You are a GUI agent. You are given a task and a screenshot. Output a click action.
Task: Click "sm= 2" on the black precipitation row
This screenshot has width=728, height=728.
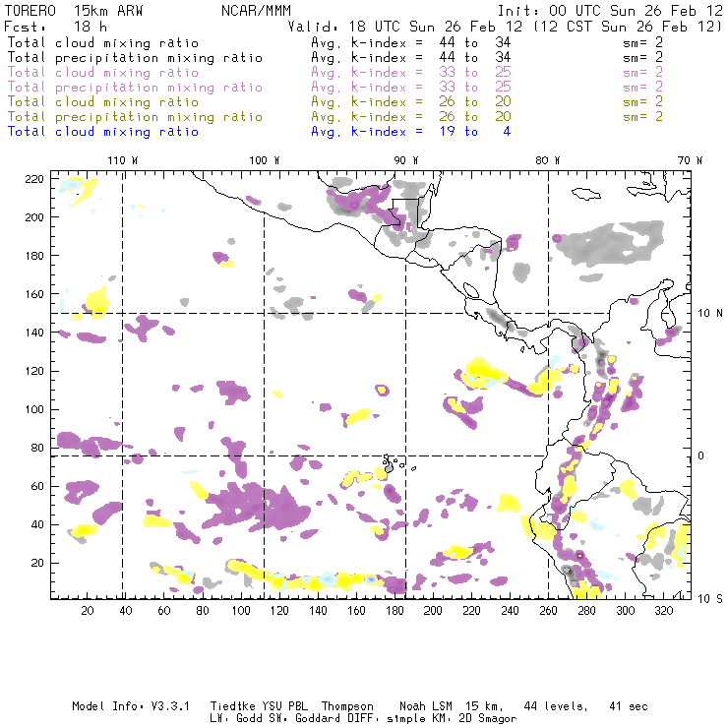pos(642,58)
